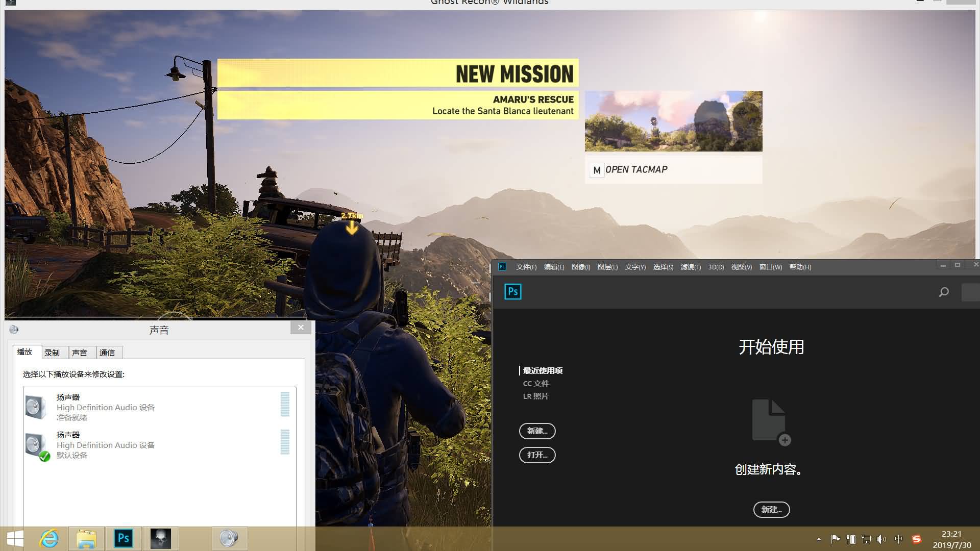Click the Photoshop search magnifier icon
The width and height of the screenshot is (980, 551).
tap(944, 292)
